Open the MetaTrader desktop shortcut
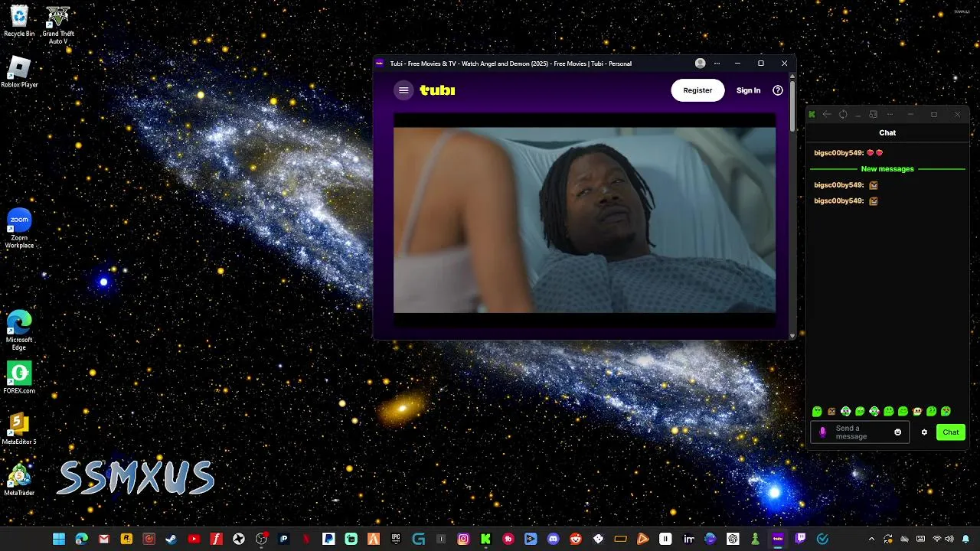The image size is (980, 551). click(19, 480)
